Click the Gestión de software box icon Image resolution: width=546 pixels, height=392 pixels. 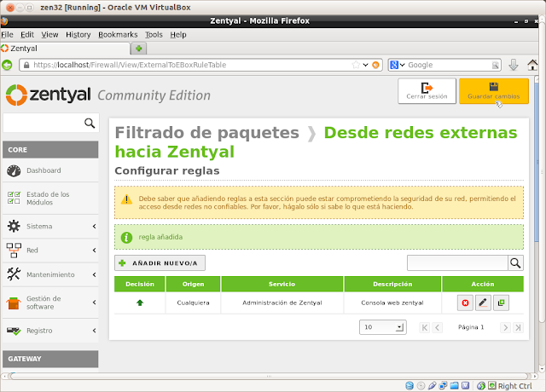(x=14, y=303)
